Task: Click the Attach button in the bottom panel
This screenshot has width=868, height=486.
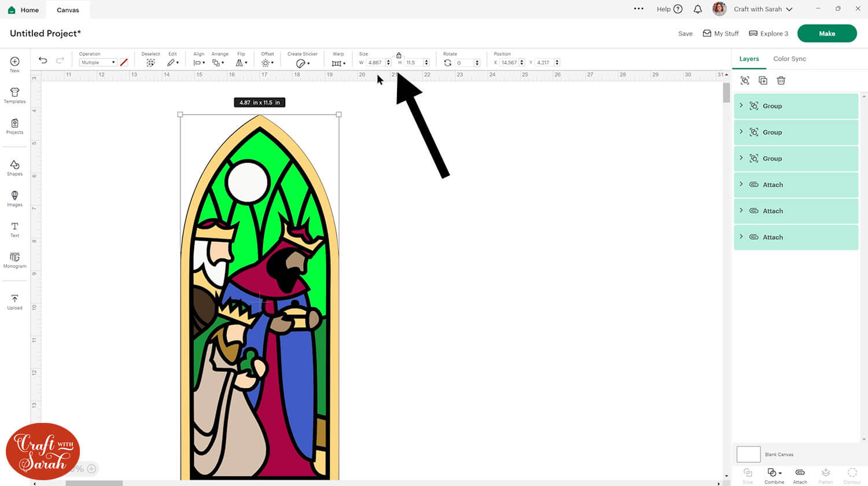Action: (800, 475)
